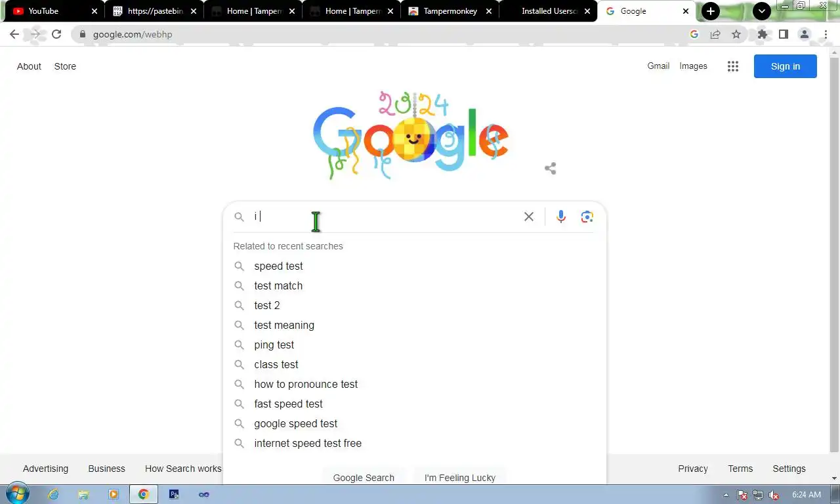Open the About link
The image size is (840, 504).
click(29, 66)
